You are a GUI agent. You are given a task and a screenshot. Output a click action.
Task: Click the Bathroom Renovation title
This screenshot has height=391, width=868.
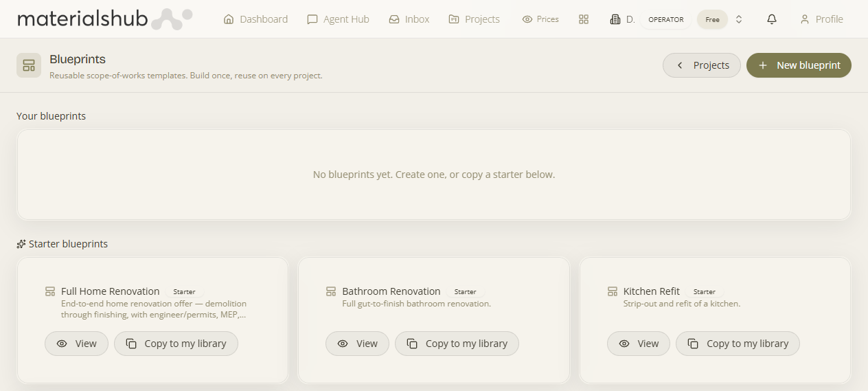(391, 291)
